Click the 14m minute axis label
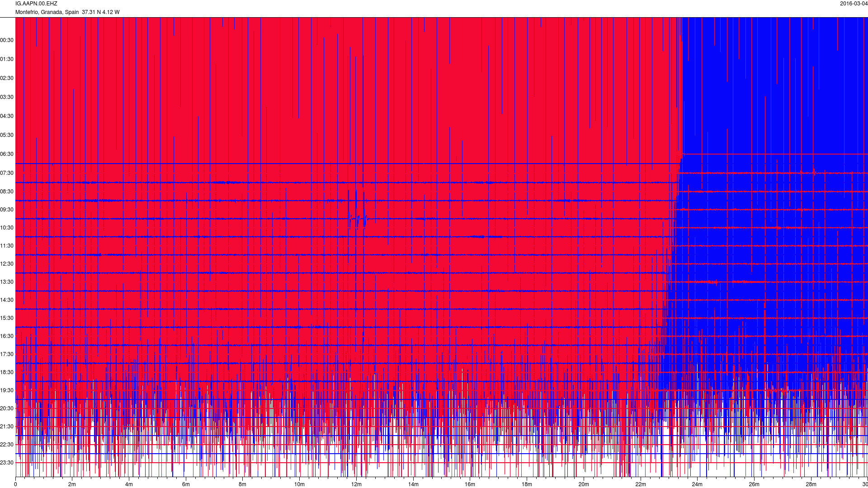This screenshot has width=868, height=488. [413, 484]
